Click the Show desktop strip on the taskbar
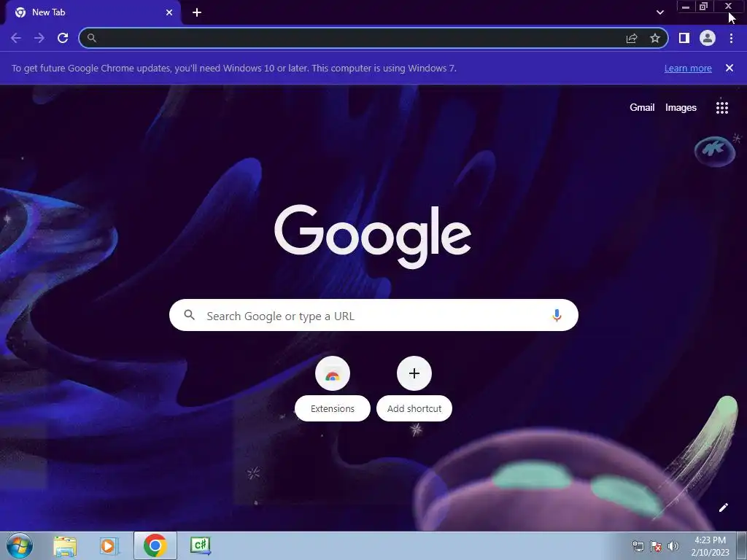Viewport: 747px width, 560px height. tap(742, 545)
